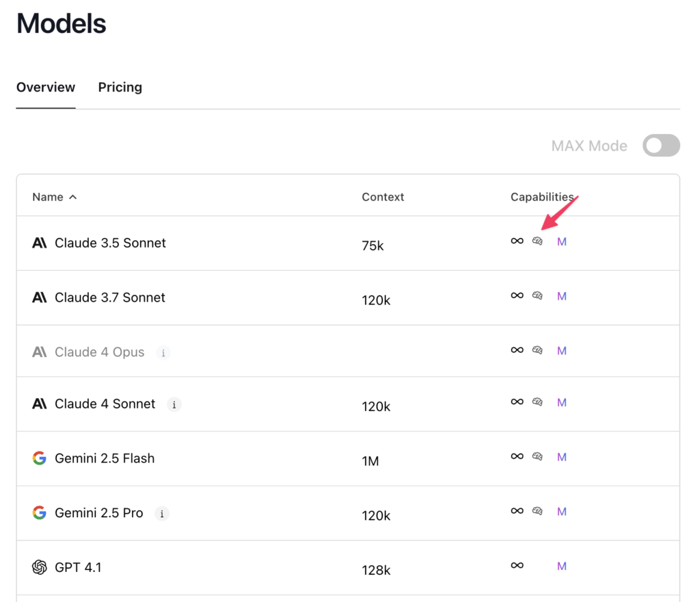Select the Claude 4 Sonnet model name
Image resolution: width=700 pixels, height=602 pixels.
coord(105,404)
